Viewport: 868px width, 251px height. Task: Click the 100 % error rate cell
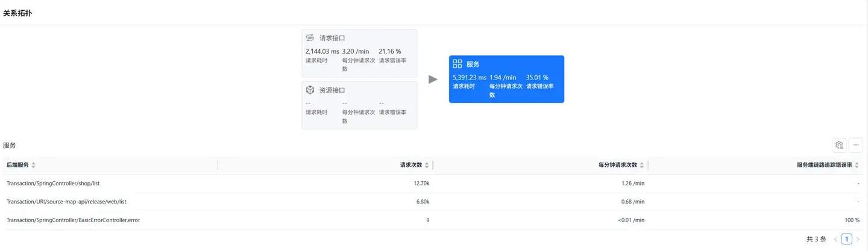pos(852,220)
